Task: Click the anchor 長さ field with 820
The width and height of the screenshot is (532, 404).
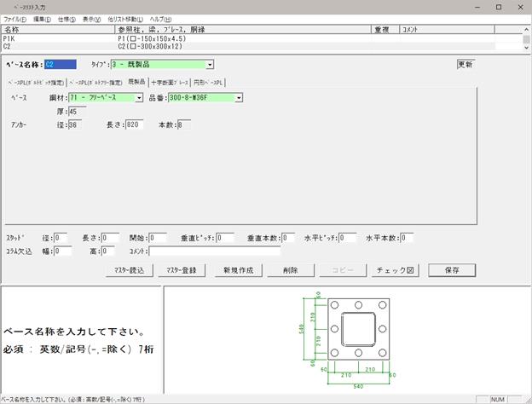Action: point(135,124)
